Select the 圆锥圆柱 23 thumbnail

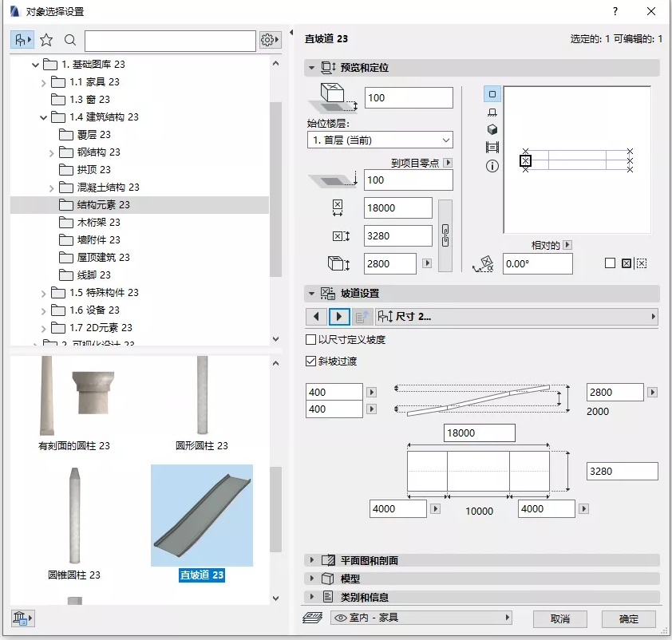tap(74, 523)
